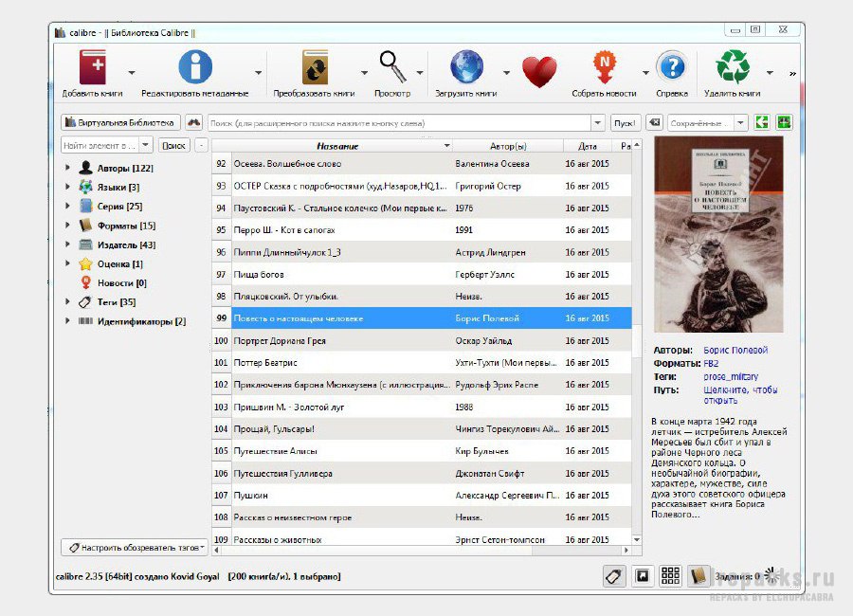Click the Add books icon

[93, 68]
